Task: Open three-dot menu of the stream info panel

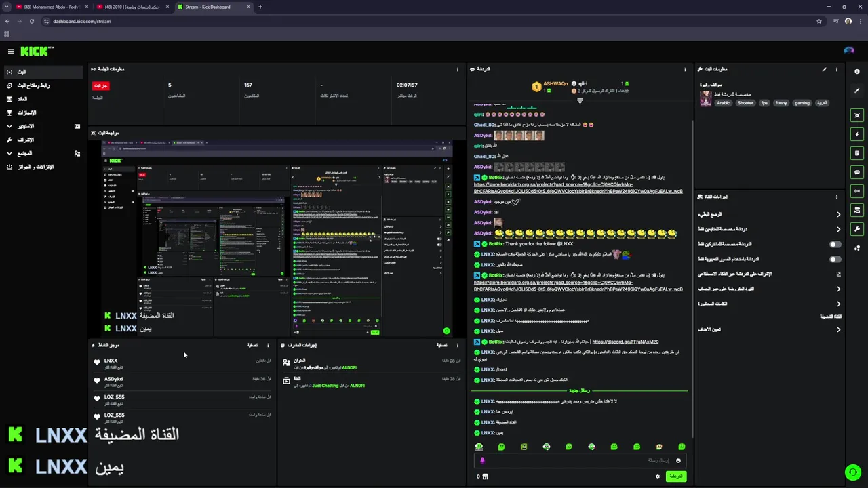Action: point(837,69)
